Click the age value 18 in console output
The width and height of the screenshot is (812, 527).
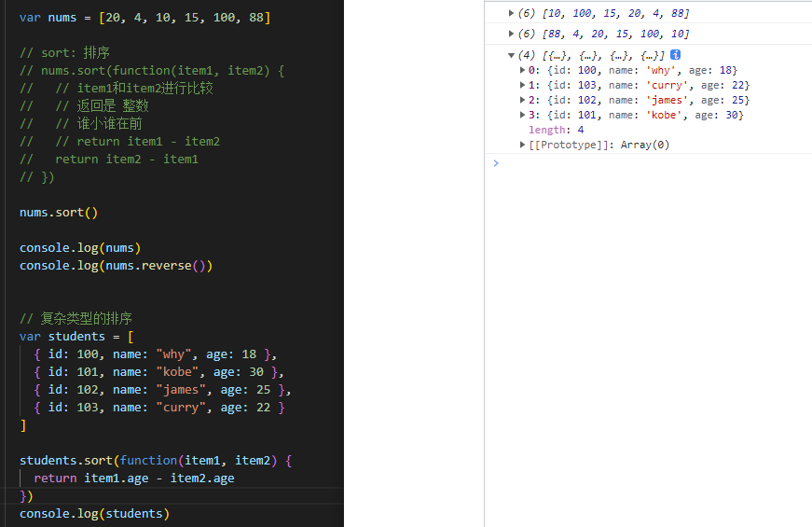click(725, 71)
